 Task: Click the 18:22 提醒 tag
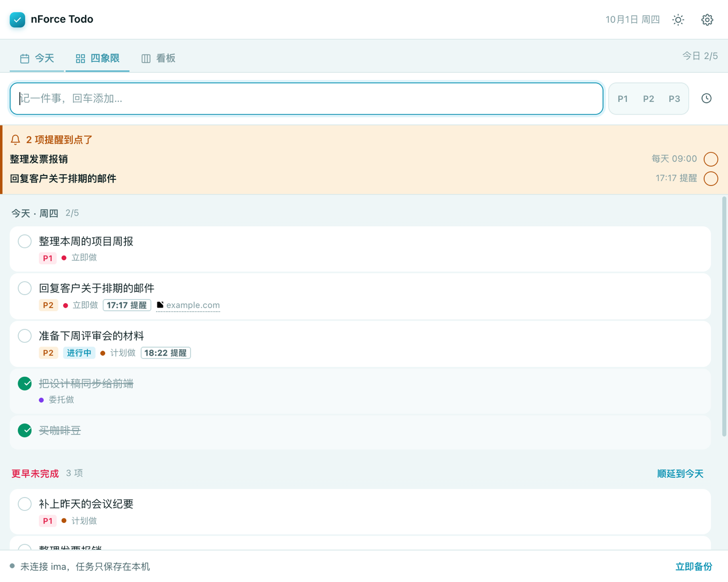click(x=166, y=353)
